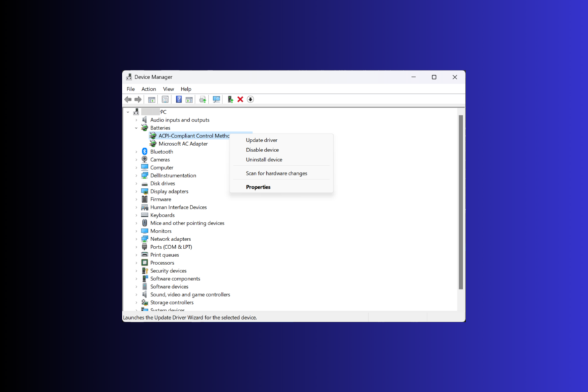Click the Batteries category icon

point(145,128)
